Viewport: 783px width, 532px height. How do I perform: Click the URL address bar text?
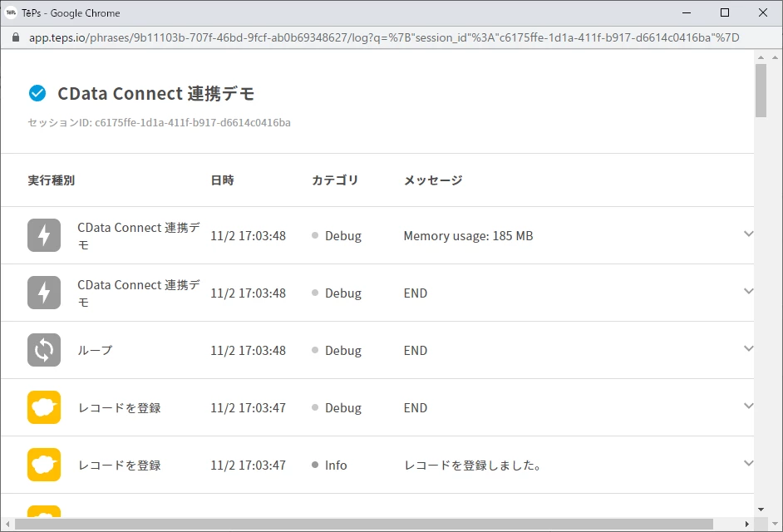384,37
